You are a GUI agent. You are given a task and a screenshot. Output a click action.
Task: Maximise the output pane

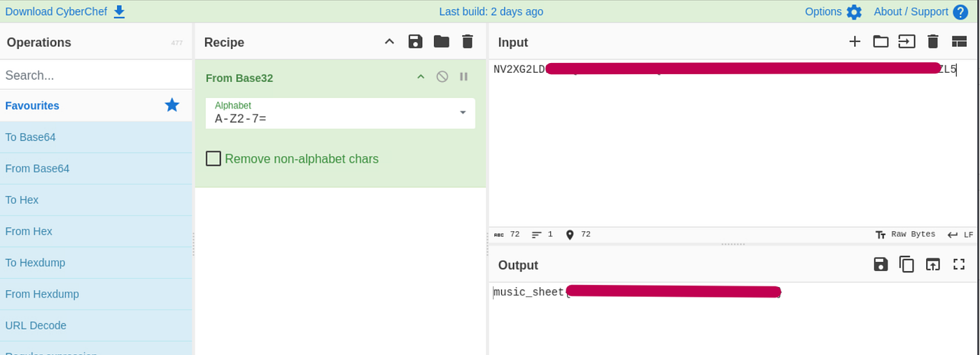(959, 264)
